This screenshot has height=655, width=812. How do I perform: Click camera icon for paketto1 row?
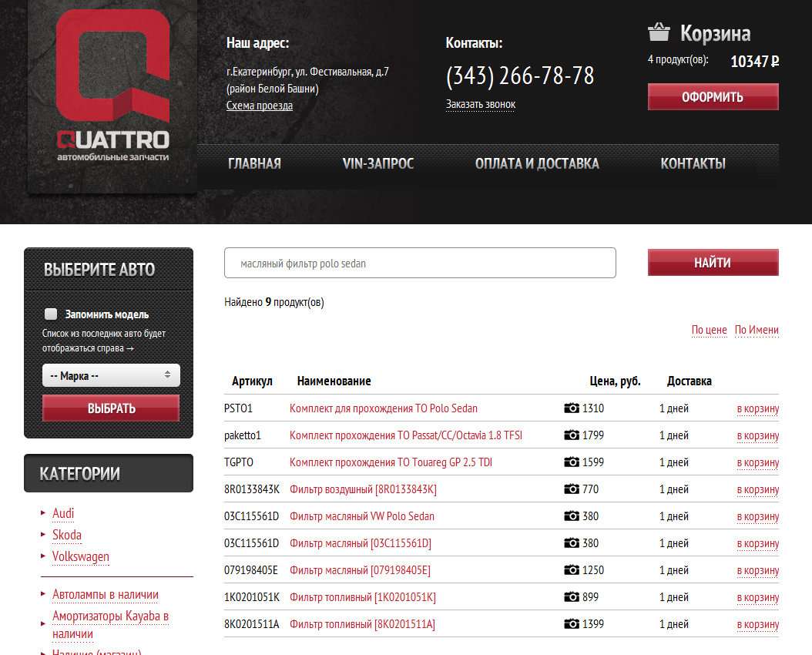coord(572,435)
